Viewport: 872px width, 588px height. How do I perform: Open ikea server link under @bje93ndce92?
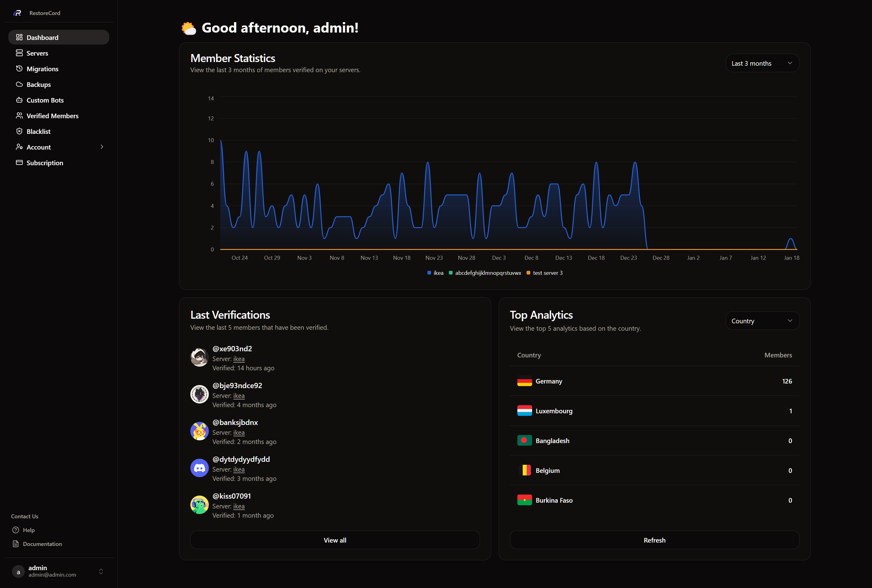point(239,395)
